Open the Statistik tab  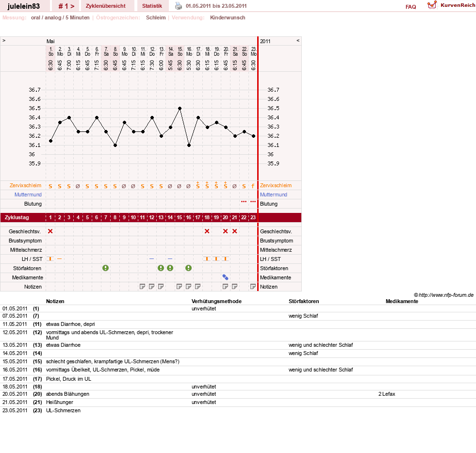click(152, 6)
